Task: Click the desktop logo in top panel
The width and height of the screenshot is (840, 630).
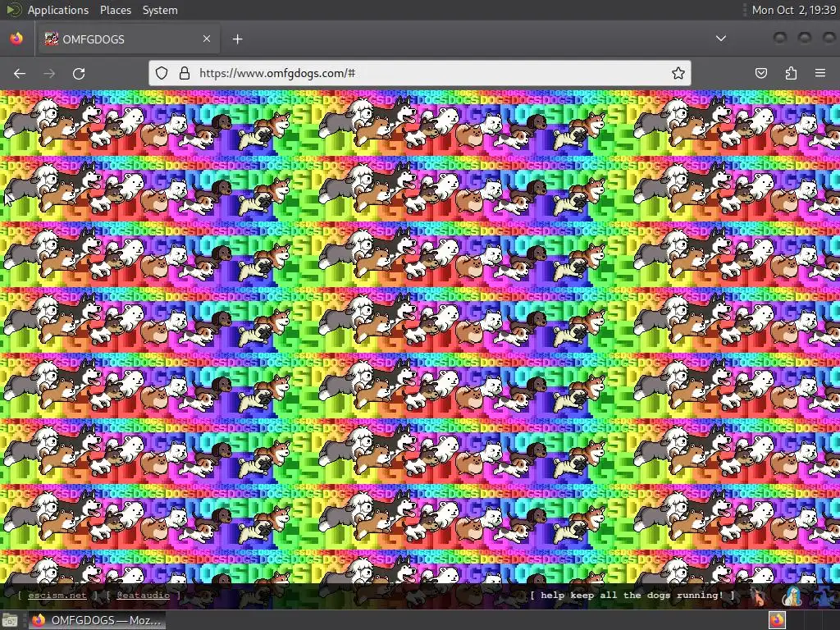Action: coord(13,10)
